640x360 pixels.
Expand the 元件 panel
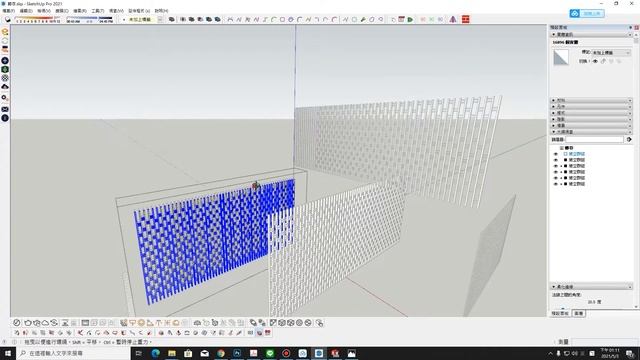coord(591,107)
